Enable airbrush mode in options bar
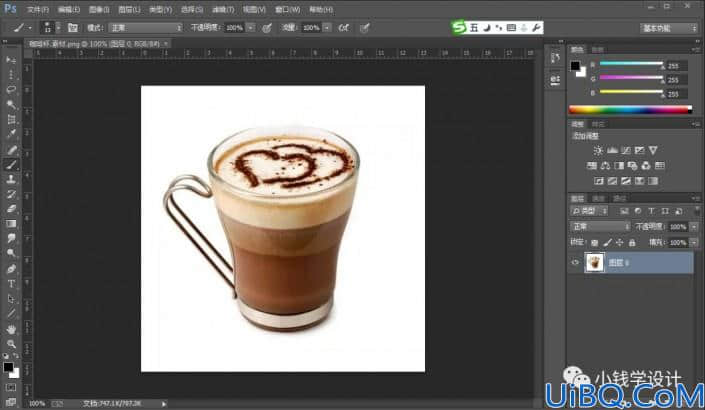The height and width of the screenshot is (410, 705). tap(344, 28)
